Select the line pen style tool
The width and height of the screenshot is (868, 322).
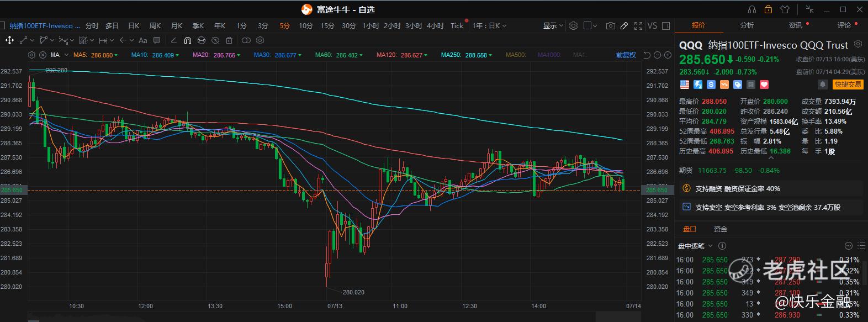click(x=174, y=40)
